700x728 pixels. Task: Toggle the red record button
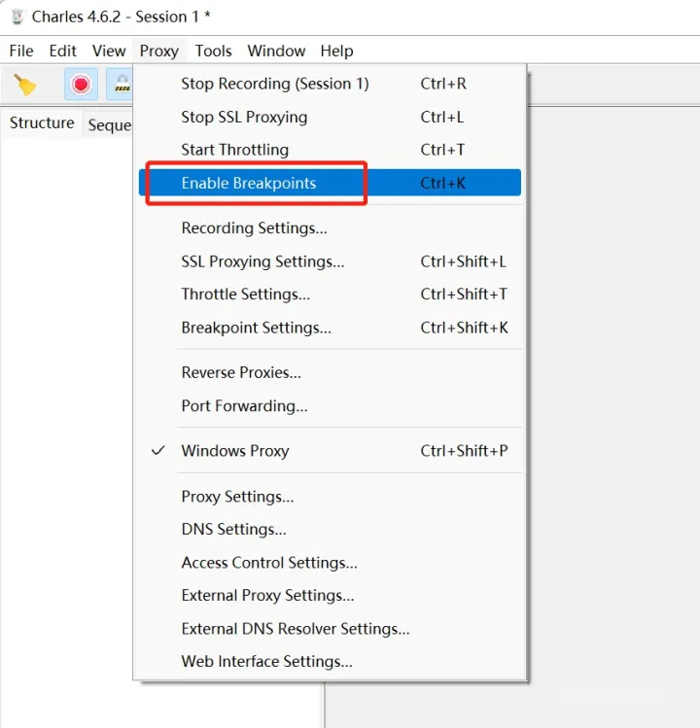point(81,84)
